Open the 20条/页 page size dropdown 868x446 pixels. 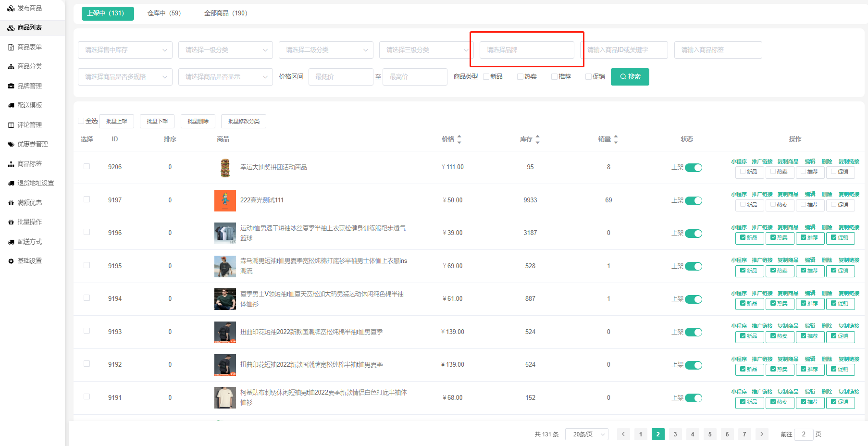[x=586, y=434]
